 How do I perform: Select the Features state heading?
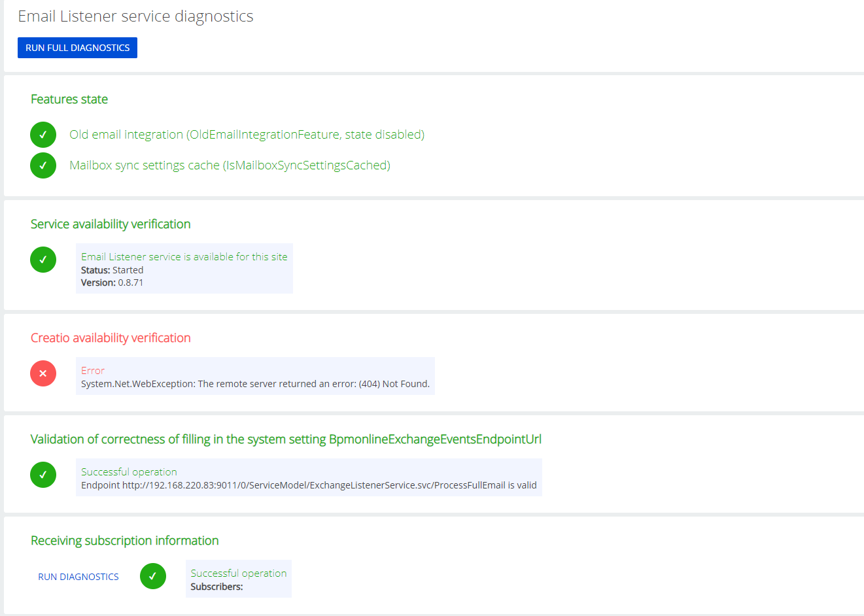(x=69, y=99)
